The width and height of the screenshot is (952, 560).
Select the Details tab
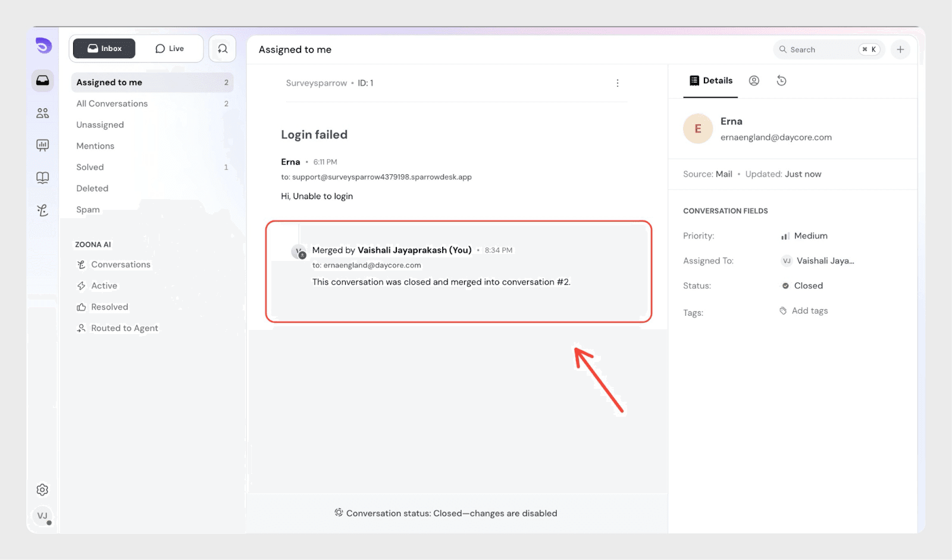[x=710, y=81]
